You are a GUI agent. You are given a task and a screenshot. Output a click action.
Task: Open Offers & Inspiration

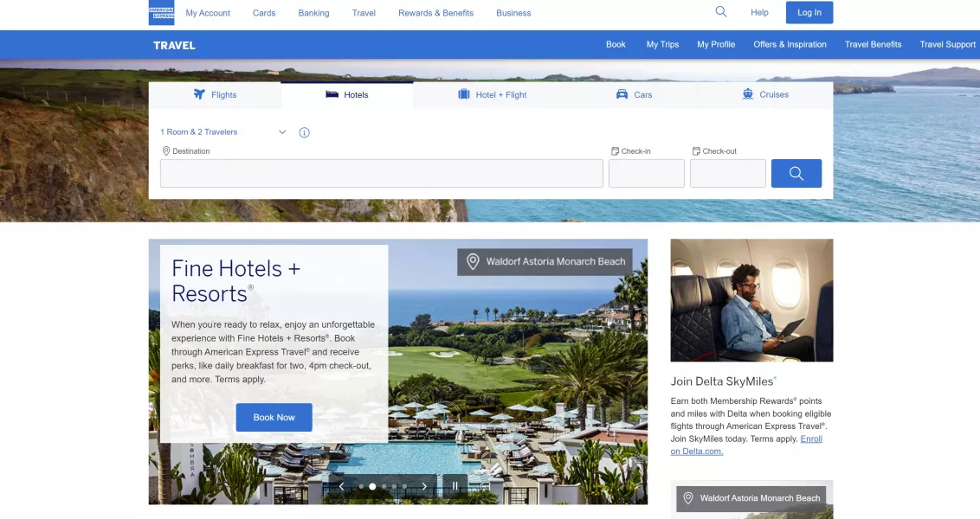790,44
